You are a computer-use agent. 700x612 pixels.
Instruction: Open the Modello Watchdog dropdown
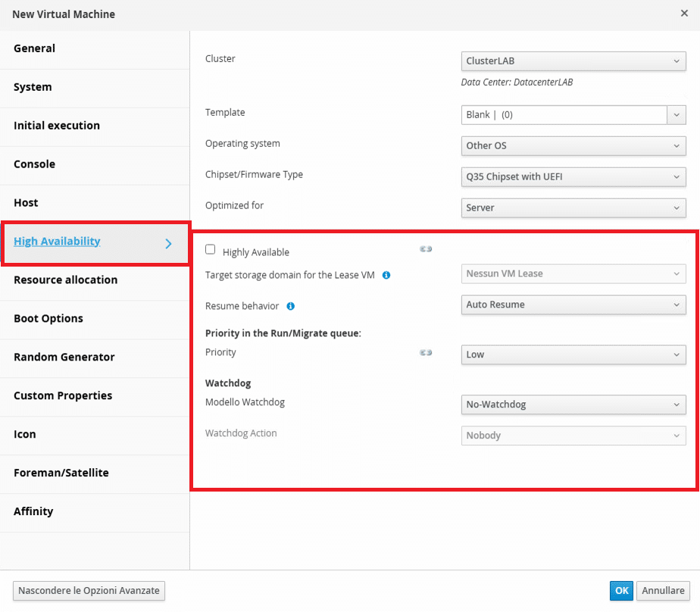coord(573,405)
